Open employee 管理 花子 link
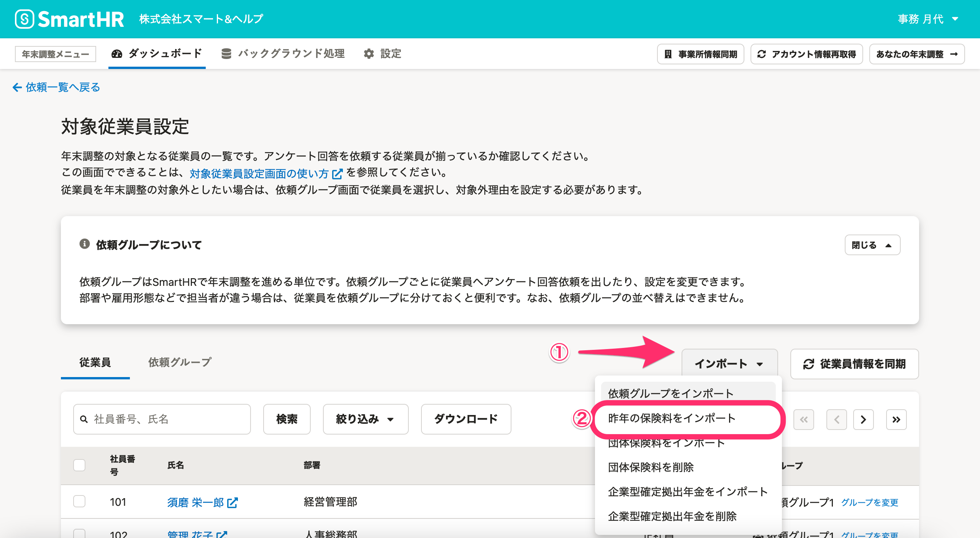 pos(197,534)
